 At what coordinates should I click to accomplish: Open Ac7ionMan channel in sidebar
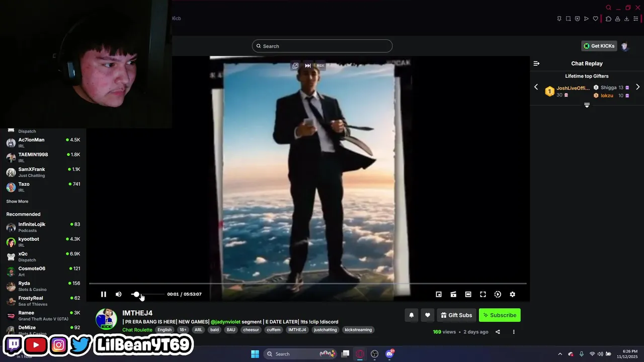pos(43,143)
